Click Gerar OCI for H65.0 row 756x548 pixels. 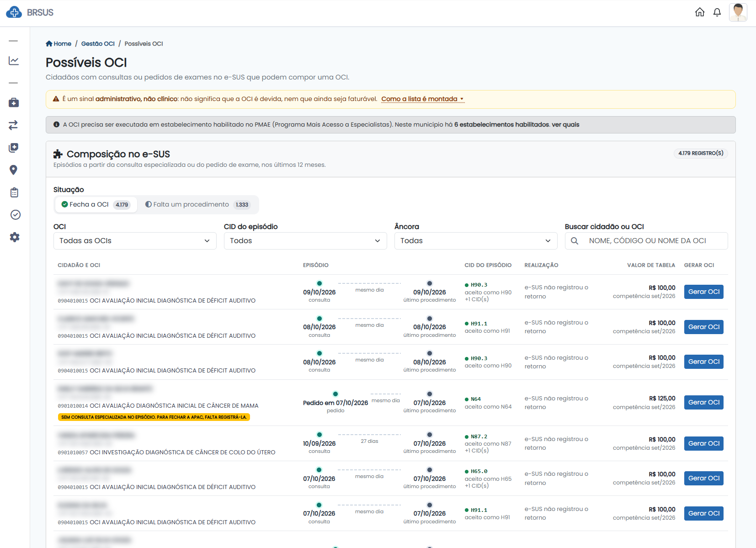[x=704, y=478]
